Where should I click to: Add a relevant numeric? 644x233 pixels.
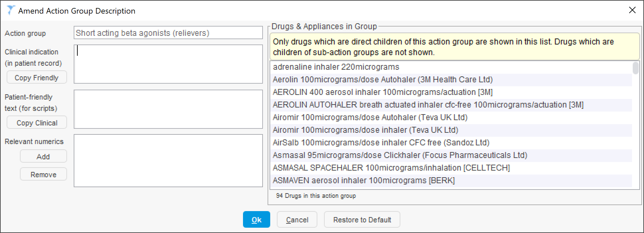(43, 156)
